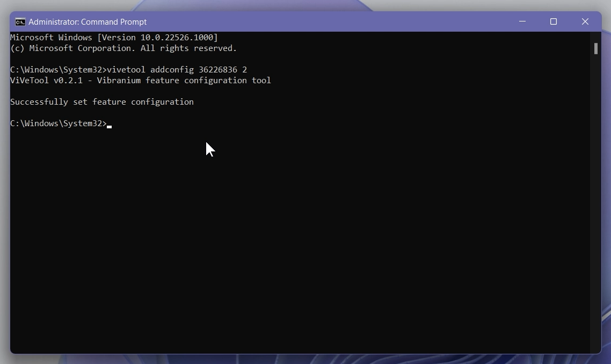Click the C:\Windows\System32 prompt text
This screenshot has height=364, width=611.
(58, 123)
